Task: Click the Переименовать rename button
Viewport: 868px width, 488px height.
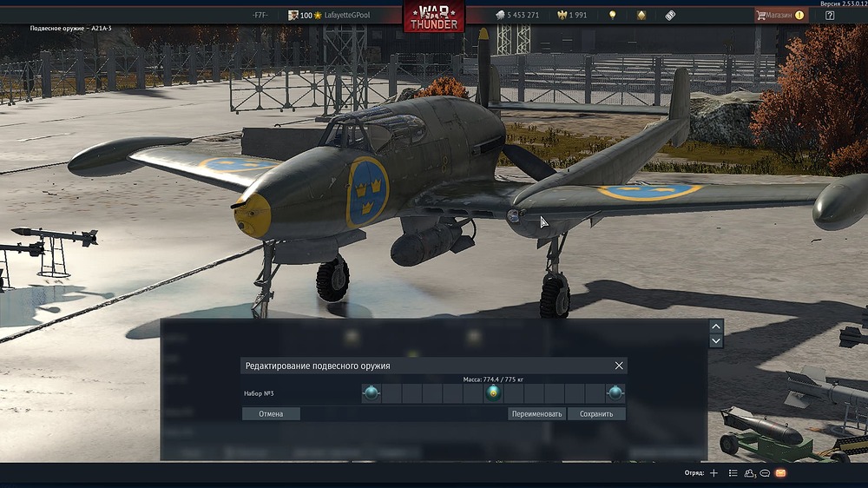Action: tap(536, 414)
